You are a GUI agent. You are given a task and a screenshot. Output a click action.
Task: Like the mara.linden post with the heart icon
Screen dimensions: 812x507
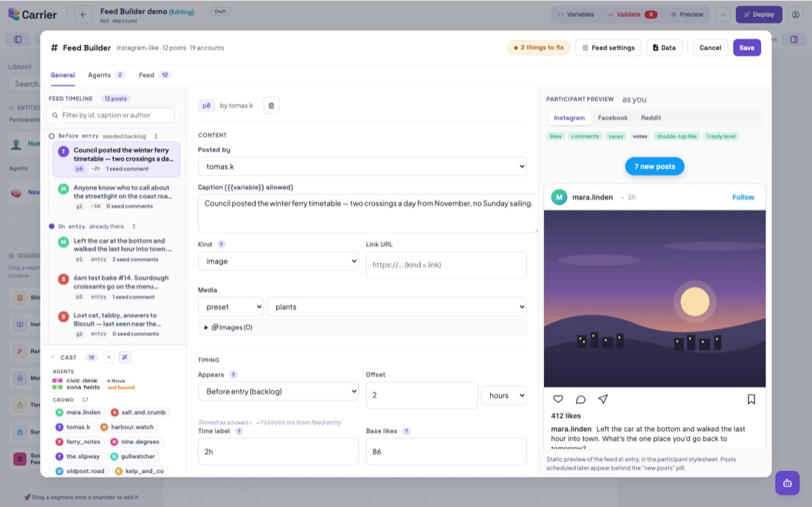pos(558,399)
